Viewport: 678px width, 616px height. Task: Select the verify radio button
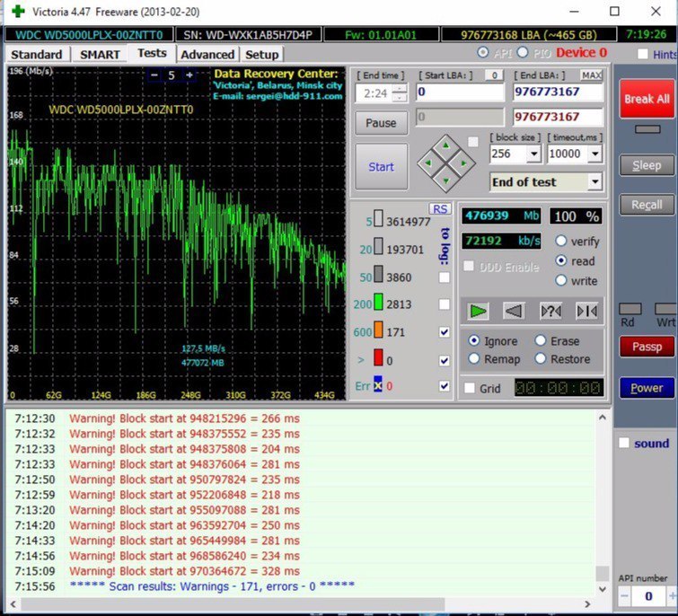coord(561,242)
